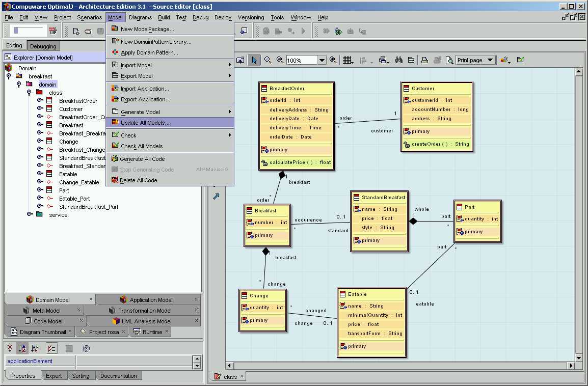Click the new file icon in main toolbar
588x386 pixels.
[76, 31]
